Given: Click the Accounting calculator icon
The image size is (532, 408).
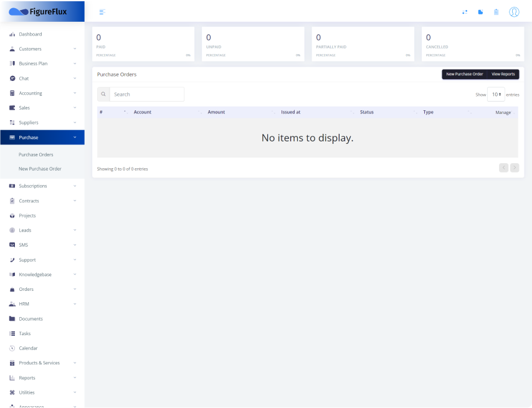Looking at the screenshot, I should point(12,93).
